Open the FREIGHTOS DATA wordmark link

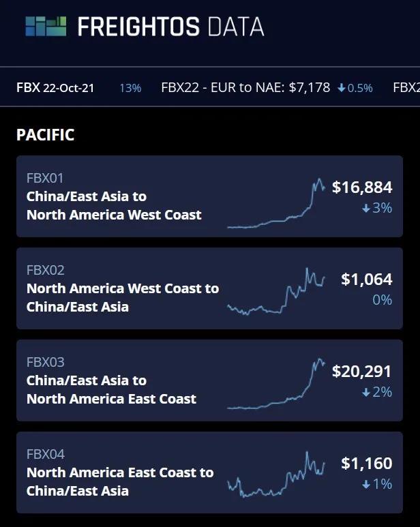point(170,27)
